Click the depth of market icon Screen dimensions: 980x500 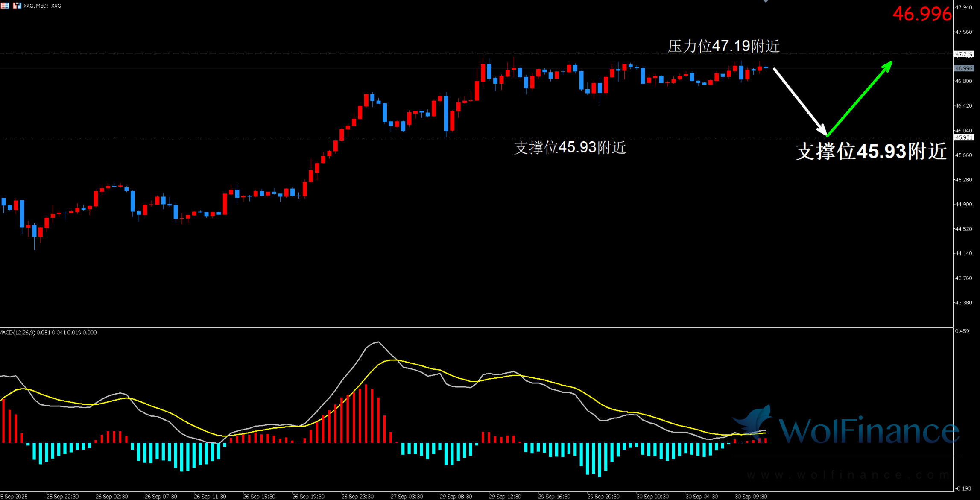[x=5, y=6]
